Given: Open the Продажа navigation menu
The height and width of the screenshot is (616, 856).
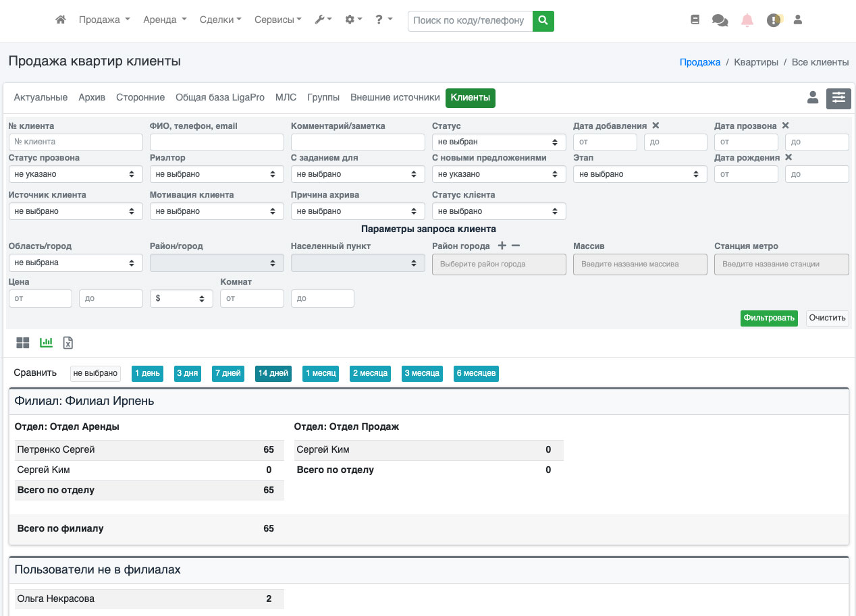Looking at the screenshot, I should 104,20.
